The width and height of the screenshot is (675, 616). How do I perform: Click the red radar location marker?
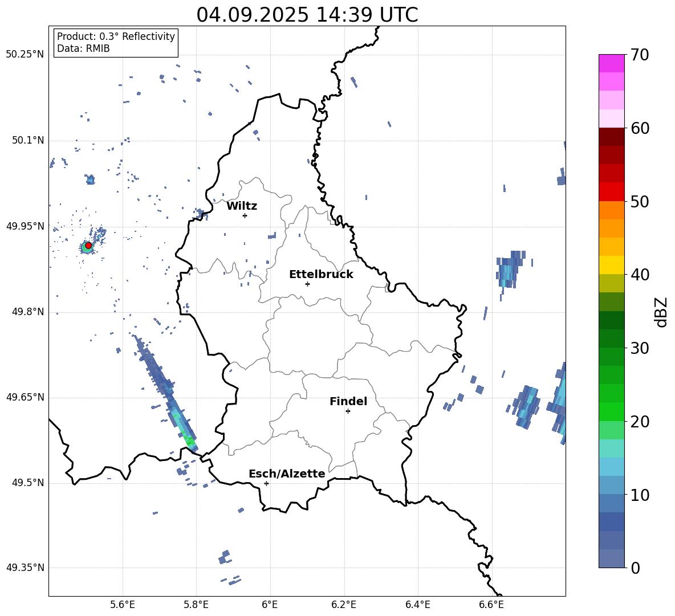click(88, 245)
